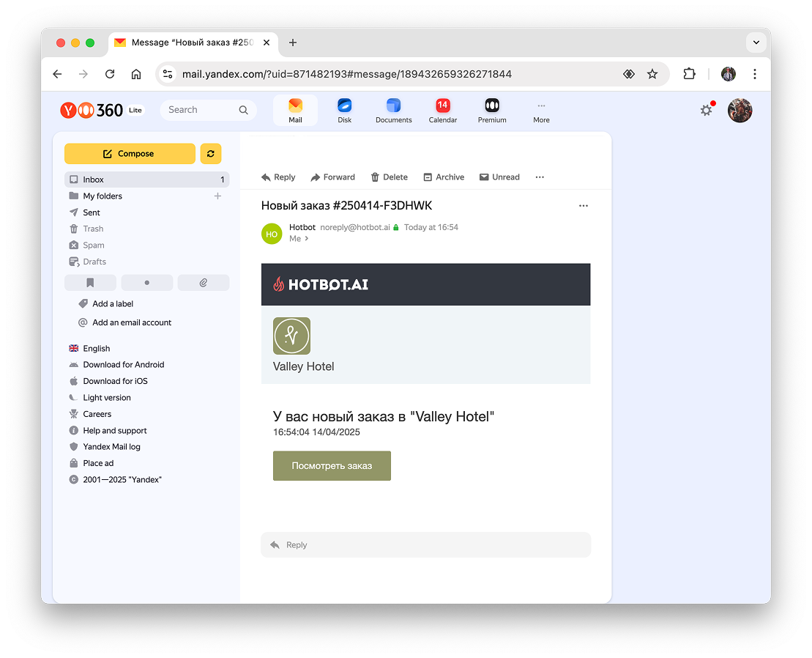Open toolbar more actions ellipsis

tap(540, 177)
